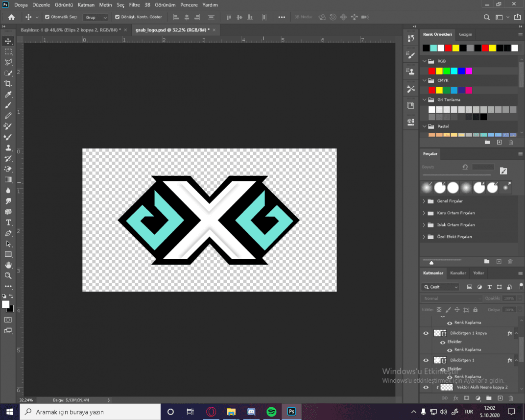Launch Spotify from the taskbar
Viewport: 525px width, 420px height.
coord(271,412)
